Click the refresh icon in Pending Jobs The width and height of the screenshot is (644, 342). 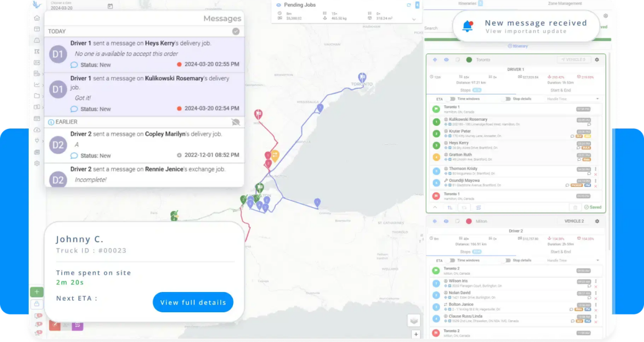click(x=409, y=5)
